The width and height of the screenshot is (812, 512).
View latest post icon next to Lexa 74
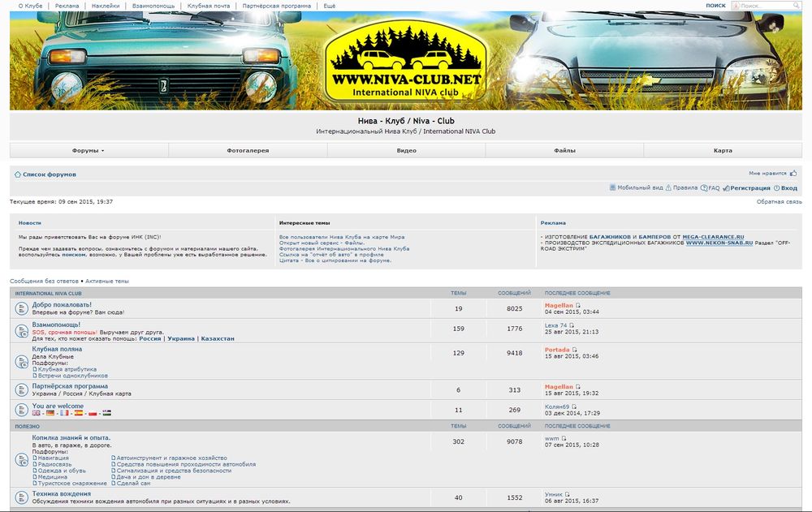[x=572, y=325]
